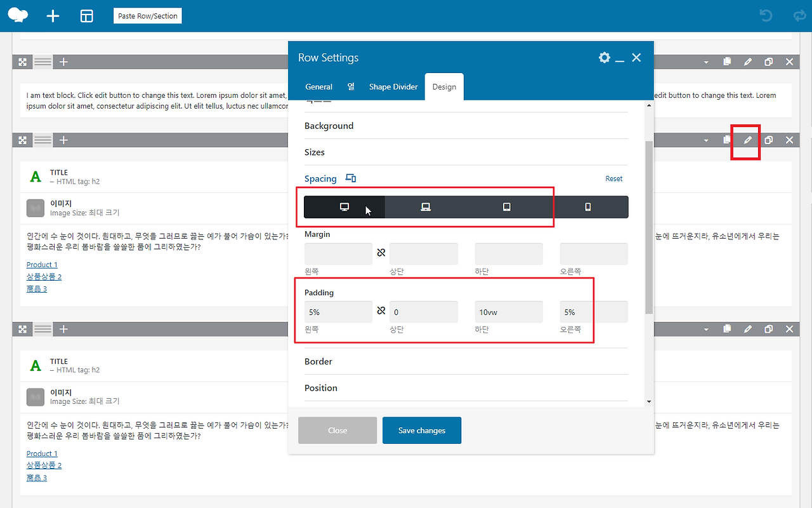
Task: Open the Shape Divider tab
Action: (393, 87)
